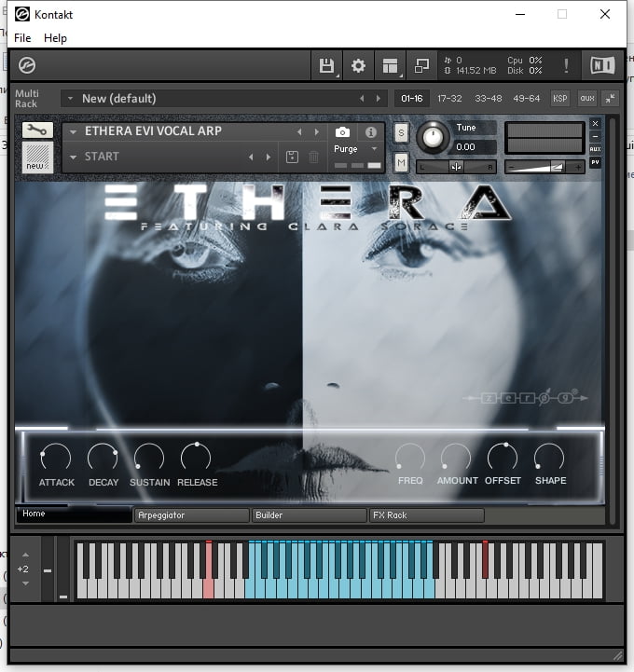Click the Native Instruments NI logo
Image resolution: width=634 pixels, height=672 pixels.
point(602,65)
